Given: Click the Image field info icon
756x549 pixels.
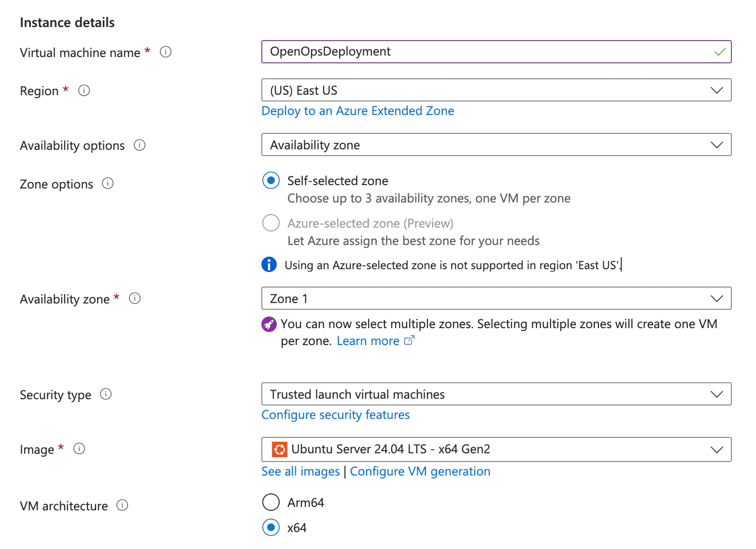Looking at the screenshot, I should pos(79,449).
